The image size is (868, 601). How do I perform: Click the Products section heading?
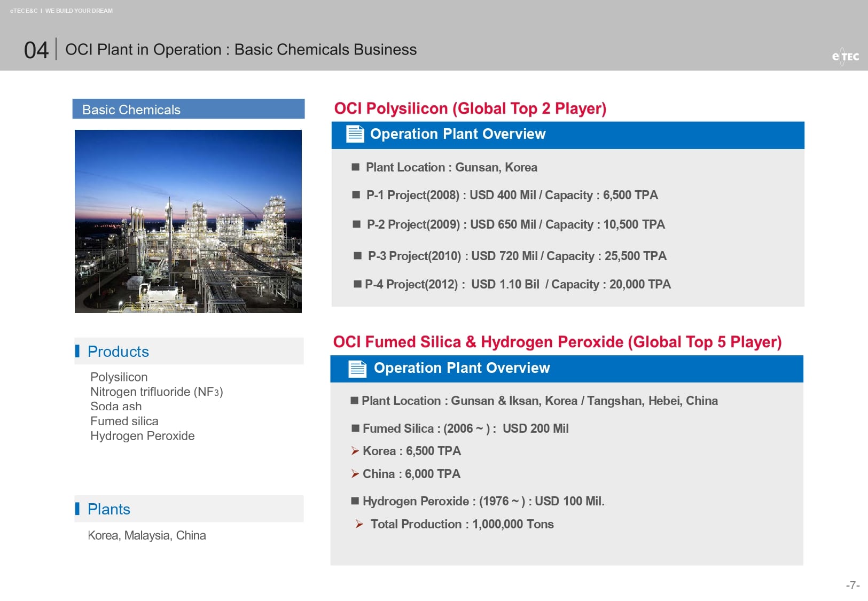point(118,352)
